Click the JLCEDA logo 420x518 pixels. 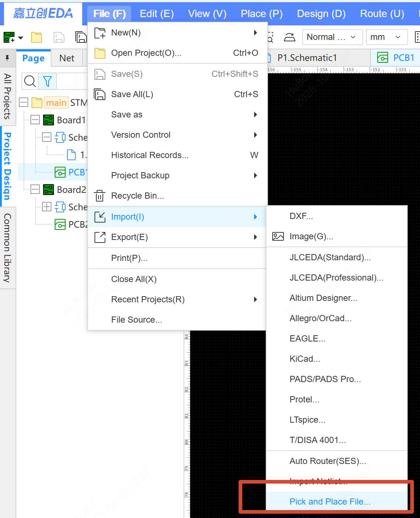point(43,13)
